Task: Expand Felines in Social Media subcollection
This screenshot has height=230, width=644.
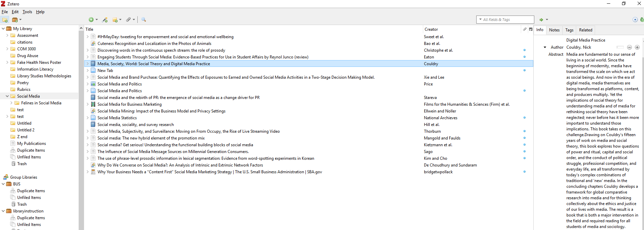Action: point(11,103)
